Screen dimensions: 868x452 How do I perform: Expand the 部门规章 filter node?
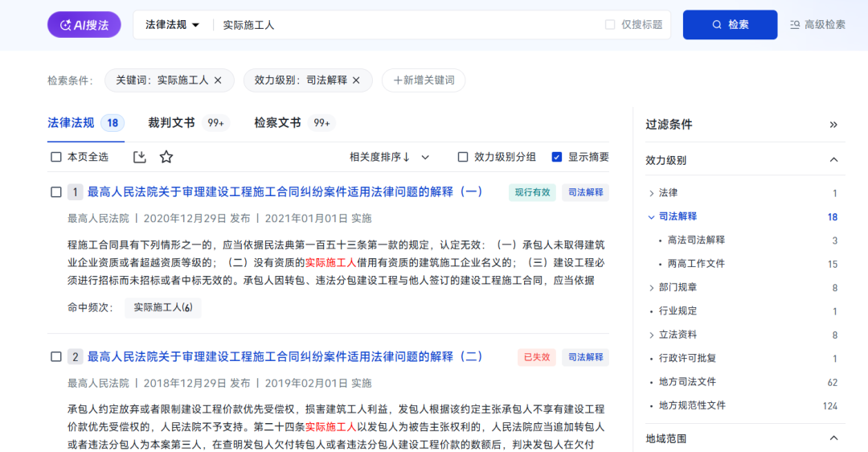tap(652, 288)
